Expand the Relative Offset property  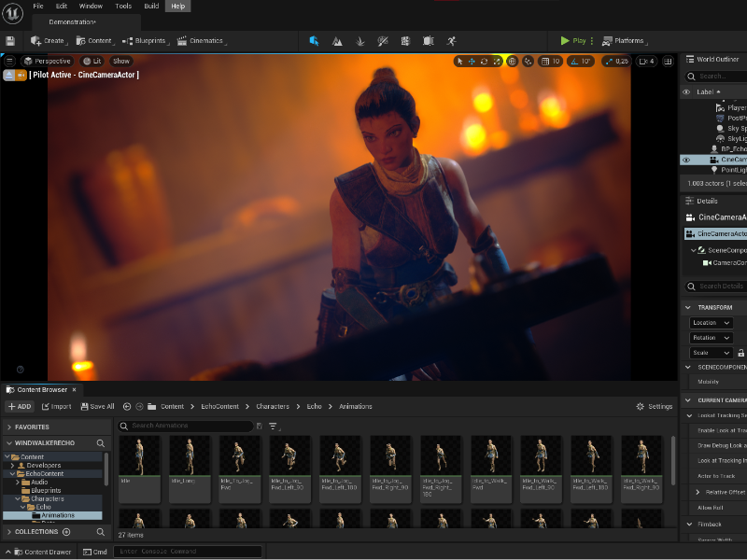click(x=698, y=492)
